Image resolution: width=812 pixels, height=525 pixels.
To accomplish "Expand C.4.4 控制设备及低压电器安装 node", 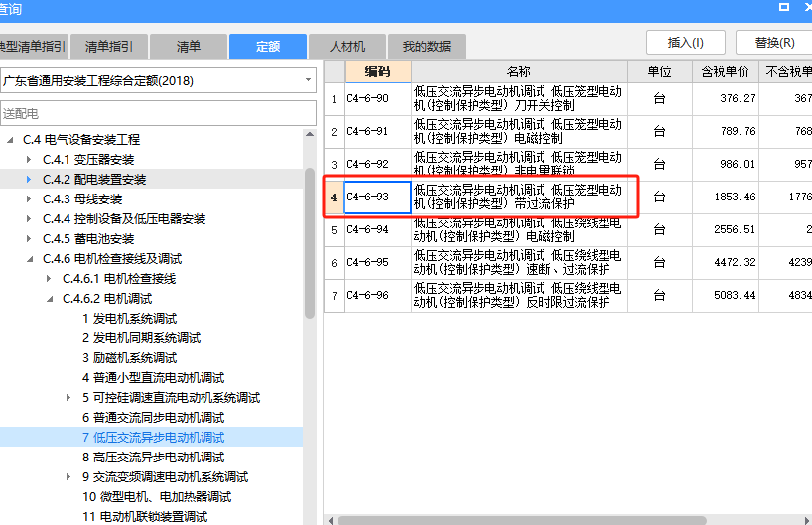I will point(29,219).
